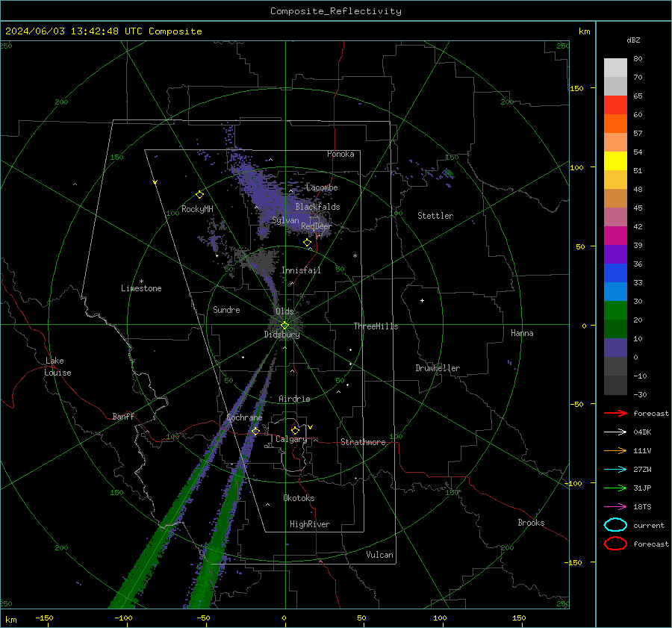This screenshot has width=672, height=628.
Task: Click the Blackfalds town label
Action: tap(317, 207)
